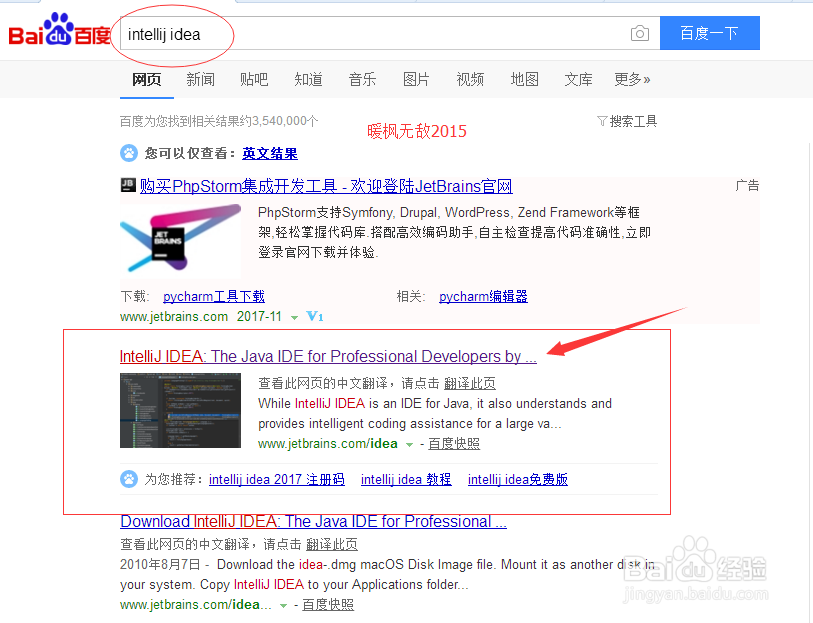The width and height of the screenshot is (813, 623).
Task: Select the 网页 tab
Action: (x=147, y=79)
